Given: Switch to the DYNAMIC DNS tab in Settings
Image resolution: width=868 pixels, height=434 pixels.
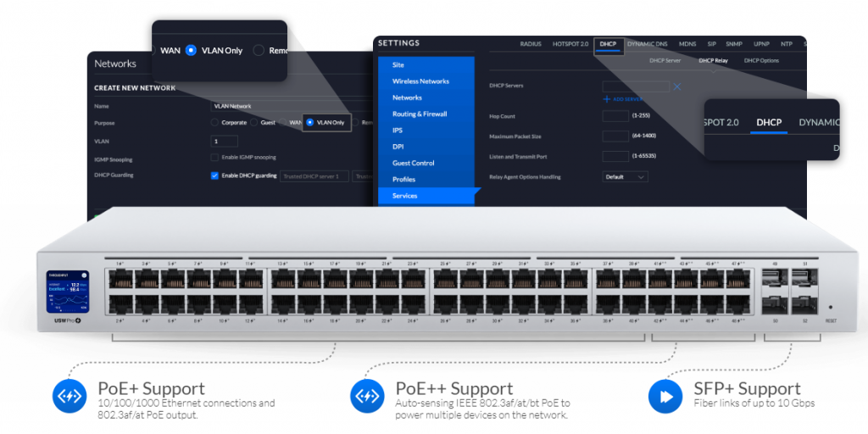Looking at the screenshot, I should tap(647, 44).
